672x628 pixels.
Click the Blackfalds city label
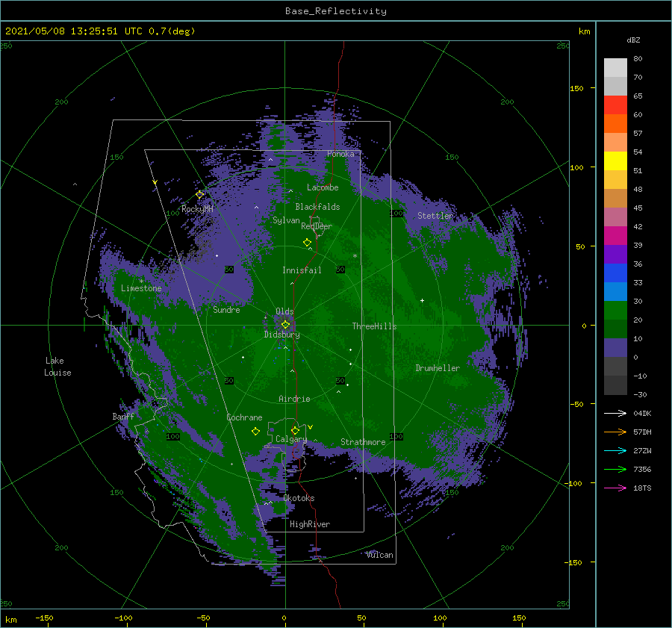pos(317,207)
